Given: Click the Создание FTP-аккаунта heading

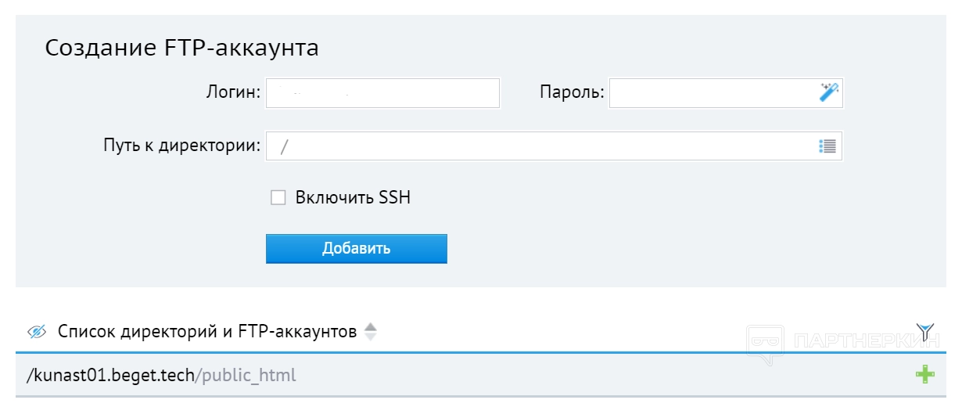Looking at the screenshot, I should (x=181, y=48).
